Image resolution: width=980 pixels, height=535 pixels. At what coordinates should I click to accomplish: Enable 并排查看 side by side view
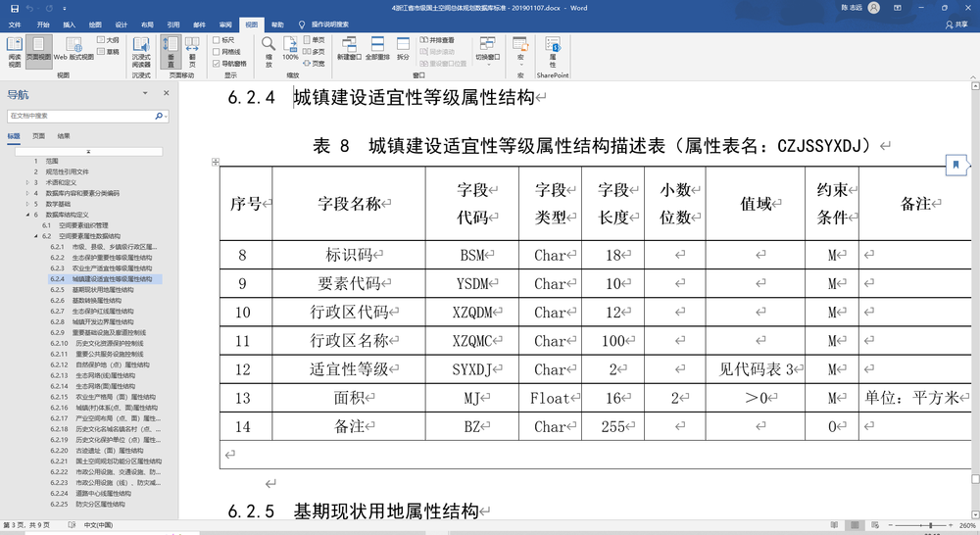click(437, 40)
